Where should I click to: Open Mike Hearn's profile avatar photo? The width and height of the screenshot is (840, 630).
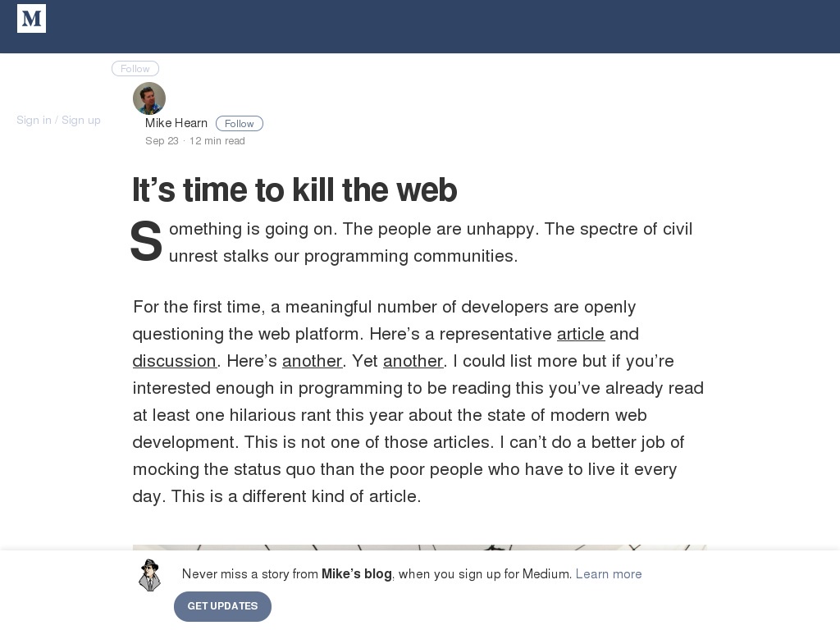click(x=149, y=98)
